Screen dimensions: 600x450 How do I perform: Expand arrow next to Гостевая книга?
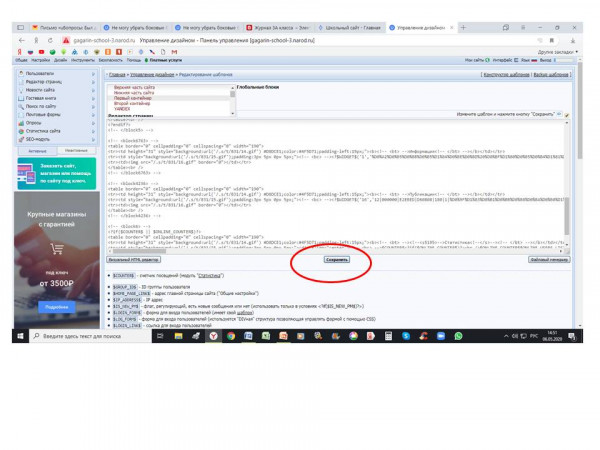93,98
